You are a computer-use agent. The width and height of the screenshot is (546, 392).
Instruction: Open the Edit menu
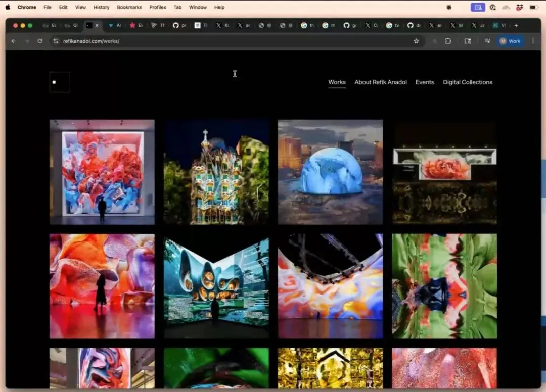coord(63,7)
